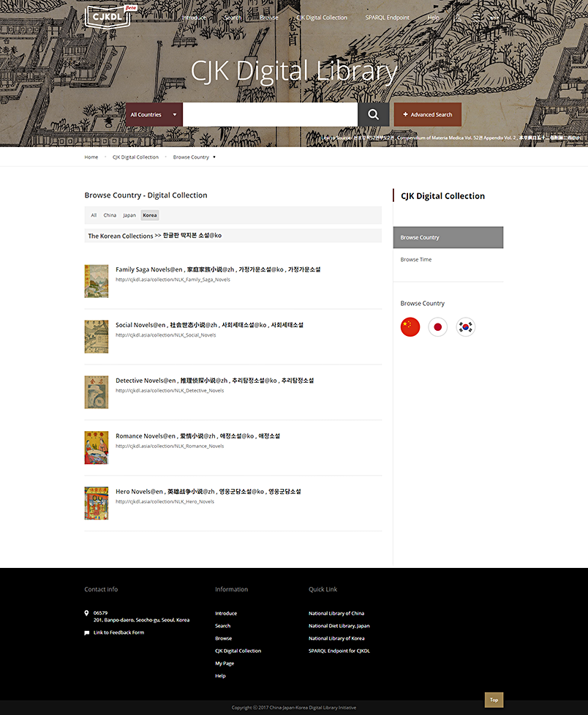Open the Detective Novels thumbnail
588x715 pixels.
click(x=97, y=392)
